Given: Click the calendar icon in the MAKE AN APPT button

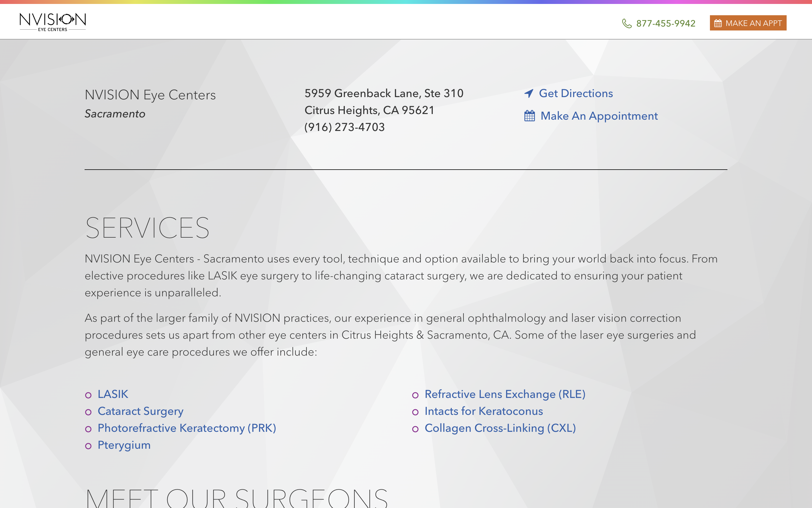Looking at the screenshot, I should pos(718,23).
